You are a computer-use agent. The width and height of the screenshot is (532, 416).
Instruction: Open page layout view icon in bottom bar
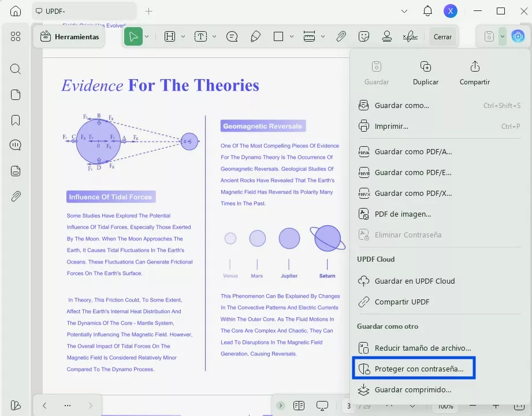point(299,405)
